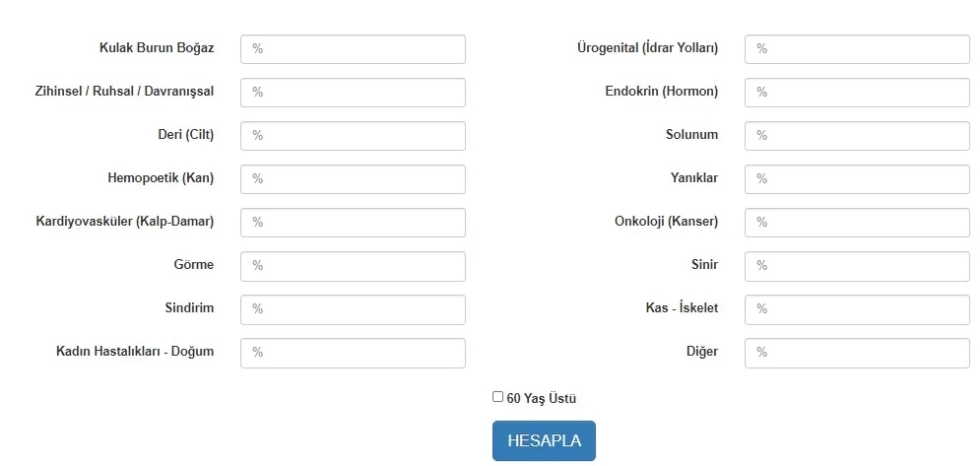This screenshot has height=466, width=980.
Task: Click the Kulak Burun Boğaz percentage field
Action: click(x=353, y=49)
